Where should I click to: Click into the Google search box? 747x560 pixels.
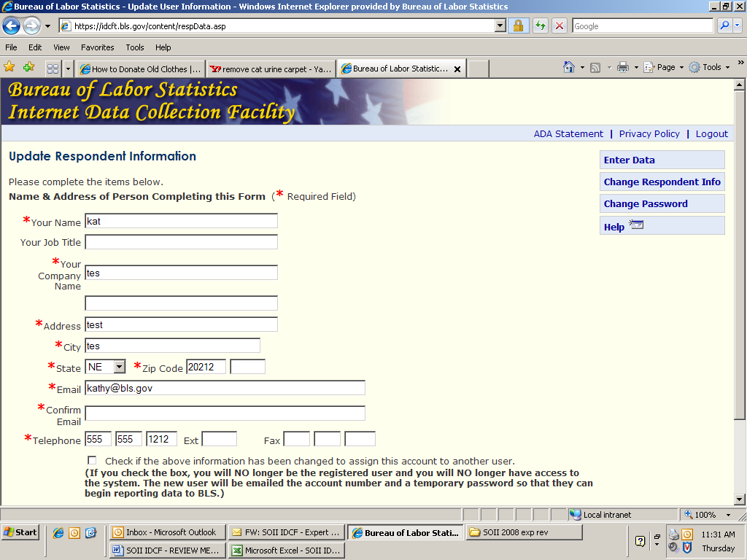point(642,26)
